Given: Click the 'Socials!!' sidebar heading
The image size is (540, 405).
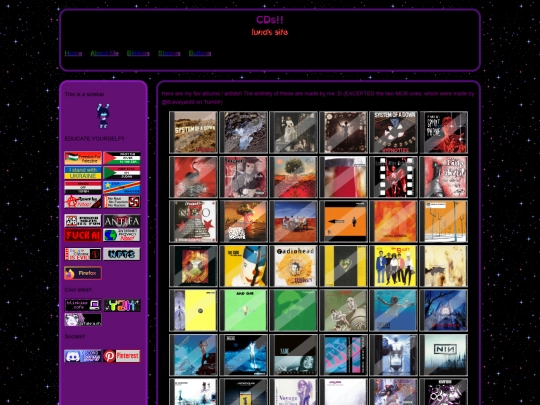Looking at the screenshot, I should (75, 336).
